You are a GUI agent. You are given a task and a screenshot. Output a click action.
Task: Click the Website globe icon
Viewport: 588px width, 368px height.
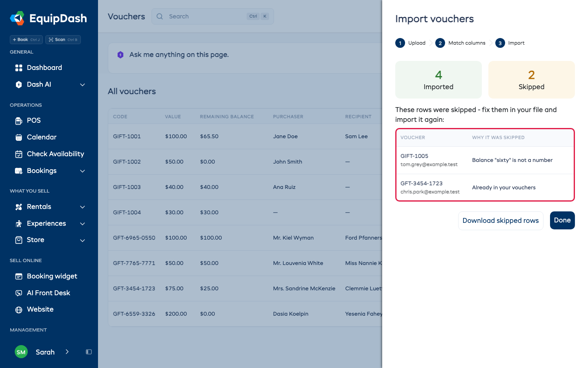coord(19,310)
